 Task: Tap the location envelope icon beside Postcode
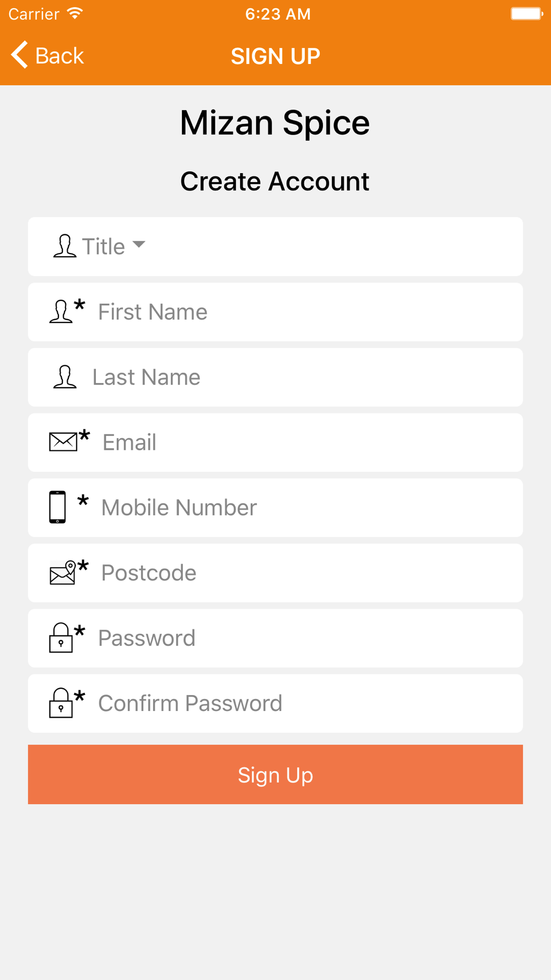(63, 573)
